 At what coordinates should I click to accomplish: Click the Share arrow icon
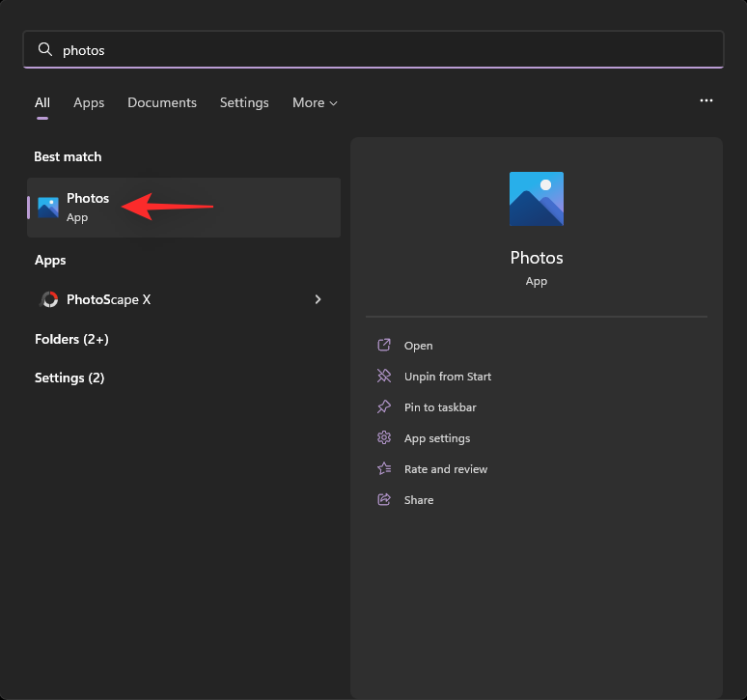[x=384, y=499]
